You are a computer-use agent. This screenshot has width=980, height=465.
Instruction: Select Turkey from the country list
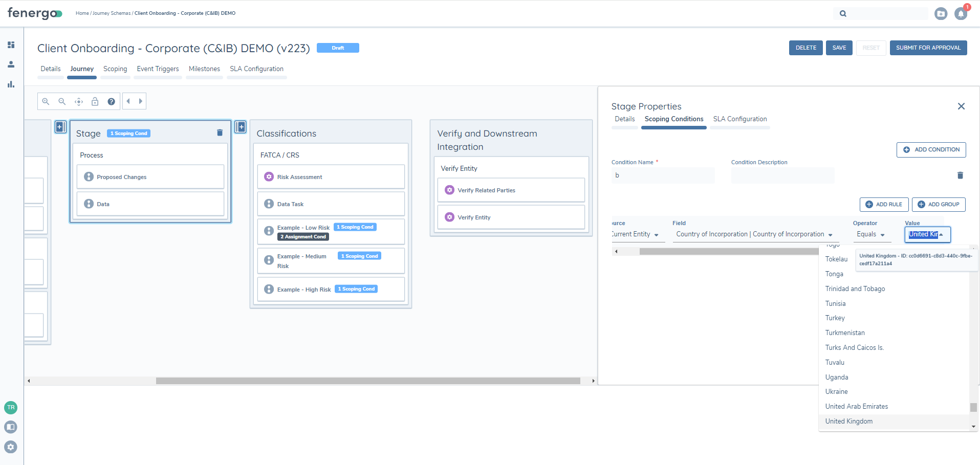[835, 318]
